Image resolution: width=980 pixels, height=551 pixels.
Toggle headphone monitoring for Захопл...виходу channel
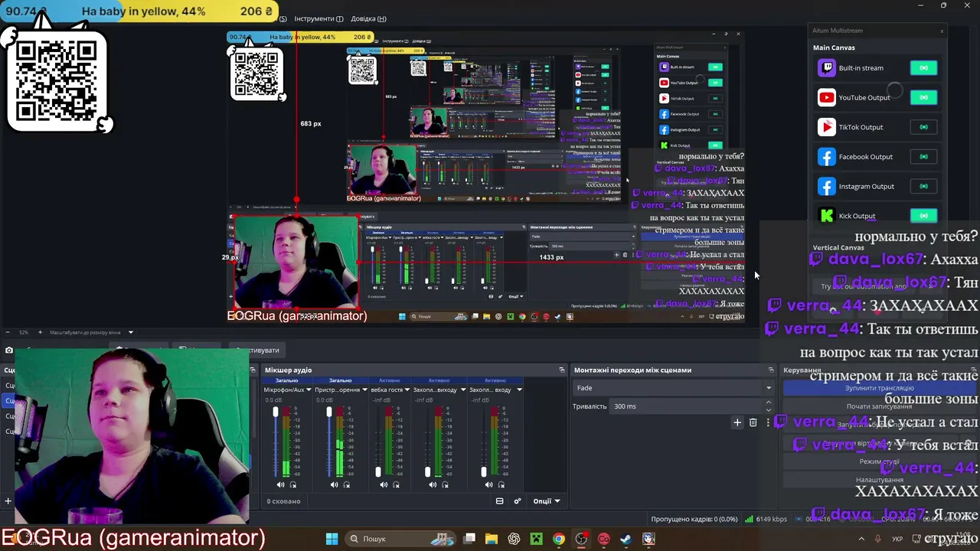point(445,484)
